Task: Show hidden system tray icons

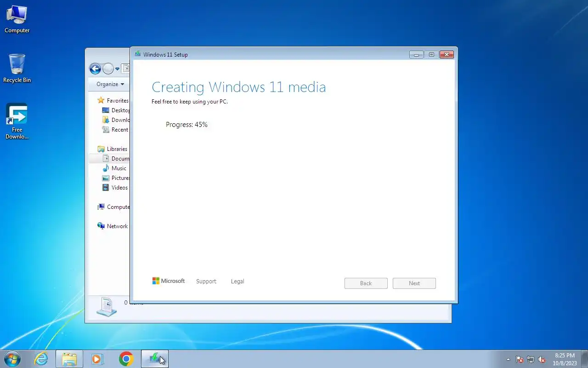Action: (x=508, y=359)
